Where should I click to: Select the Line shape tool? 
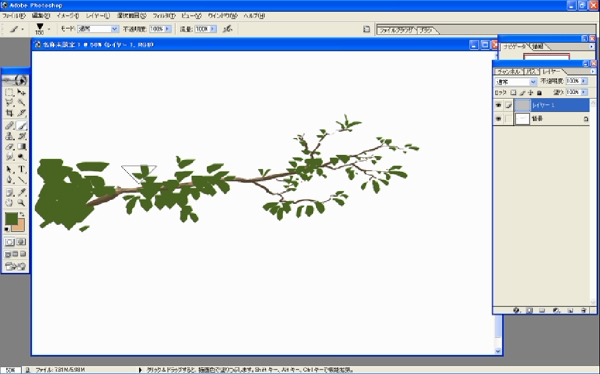21,180
